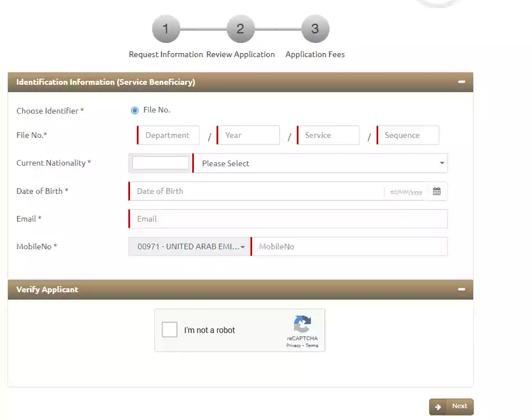Click step 3 circle for Application Fees
The image size is (532, 420).
coord(315,29)
